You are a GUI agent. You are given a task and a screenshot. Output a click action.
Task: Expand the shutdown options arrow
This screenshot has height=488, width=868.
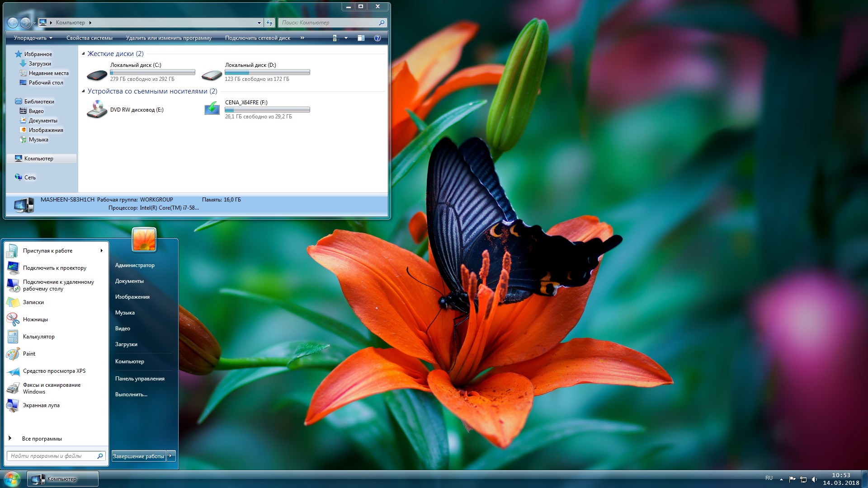click(x=171, y=456)
